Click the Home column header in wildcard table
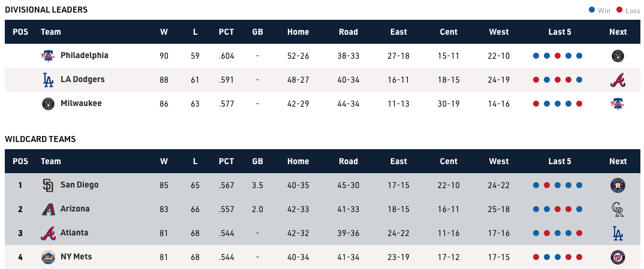The width and height of the screenshot is (644, 269). point(298,161)
